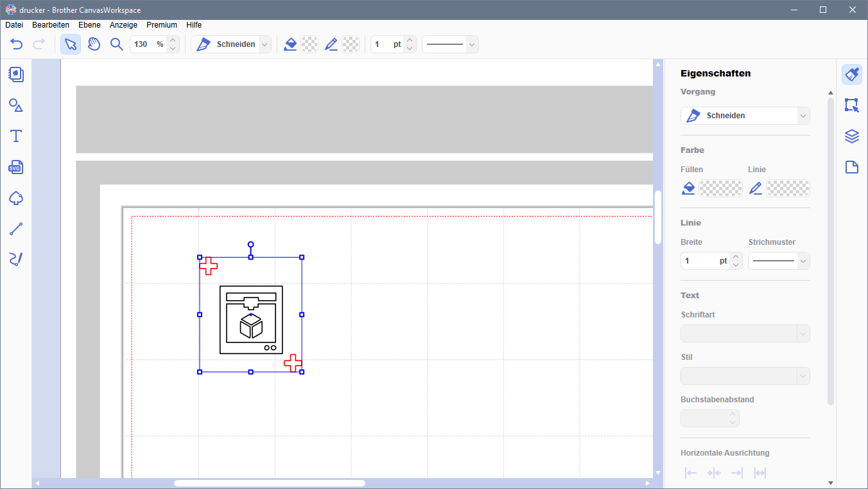Click the SVG import icon
Screen dimensions: 868x489
click(16, 167)
